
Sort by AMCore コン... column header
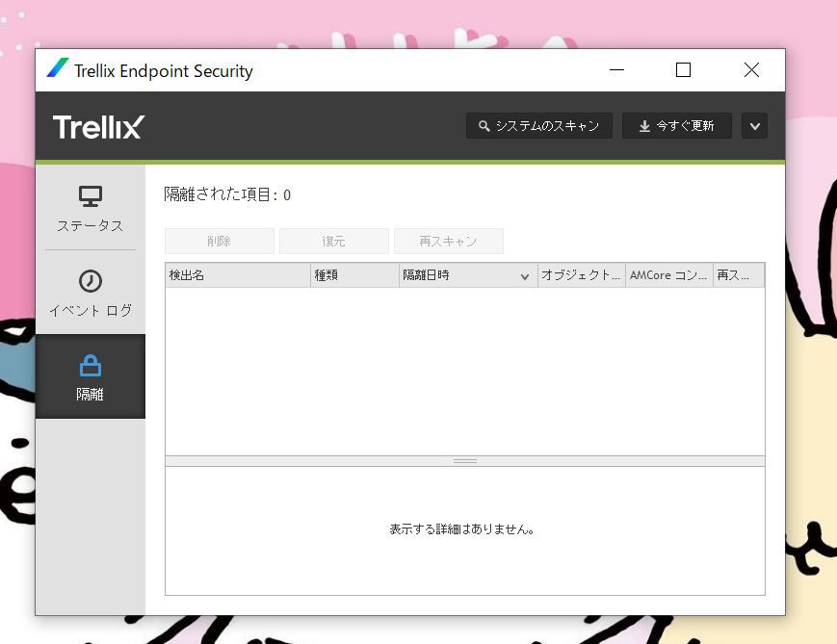click(x=669, y=275)
